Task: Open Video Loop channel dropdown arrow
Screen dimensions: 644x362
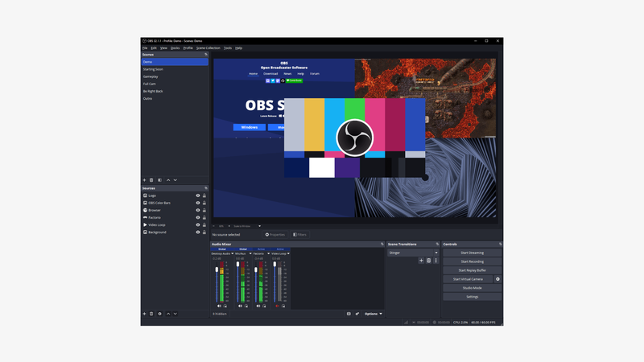Action: coord(288,253)
